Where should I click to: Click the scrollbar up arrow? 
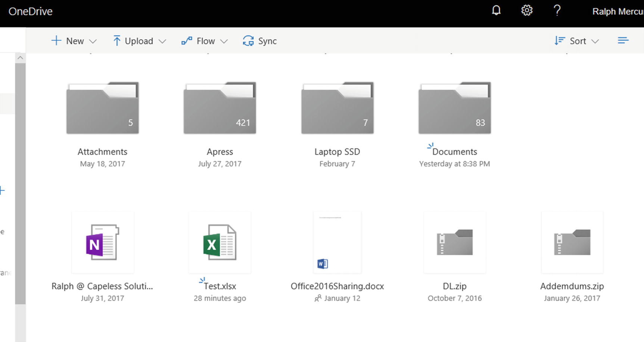click(20, 58)
